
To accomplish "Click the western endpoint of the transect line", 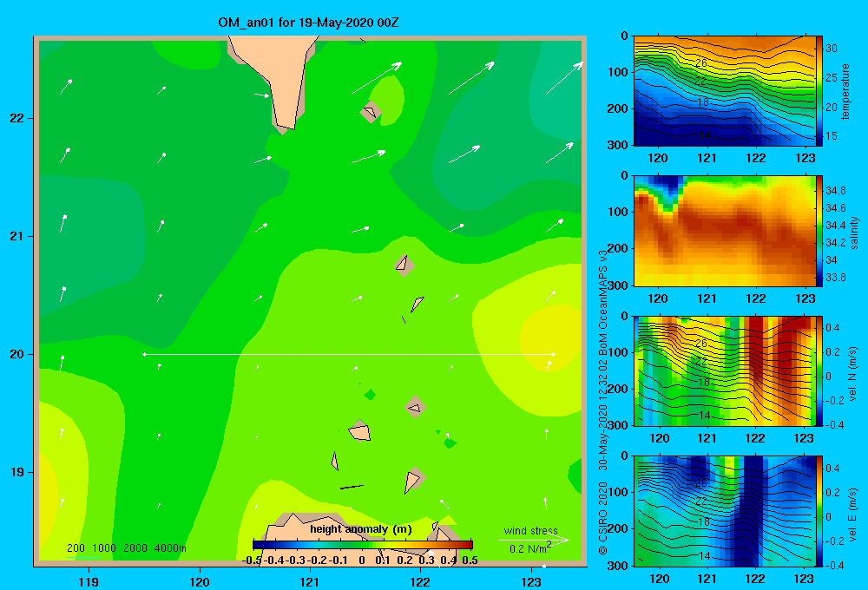I will [x=144, y=354].
